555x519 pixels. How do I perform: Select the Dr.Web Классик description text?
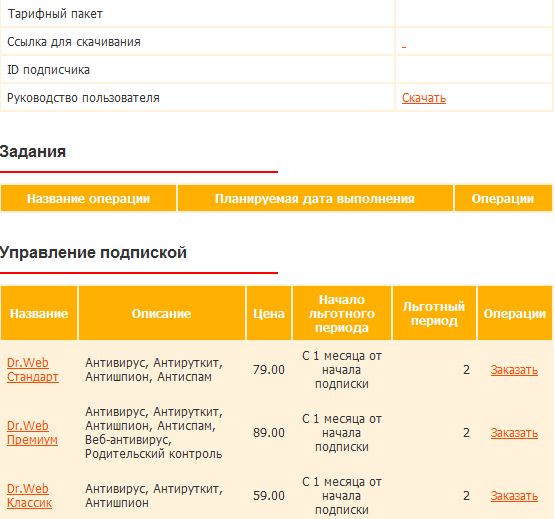[154, 496]
